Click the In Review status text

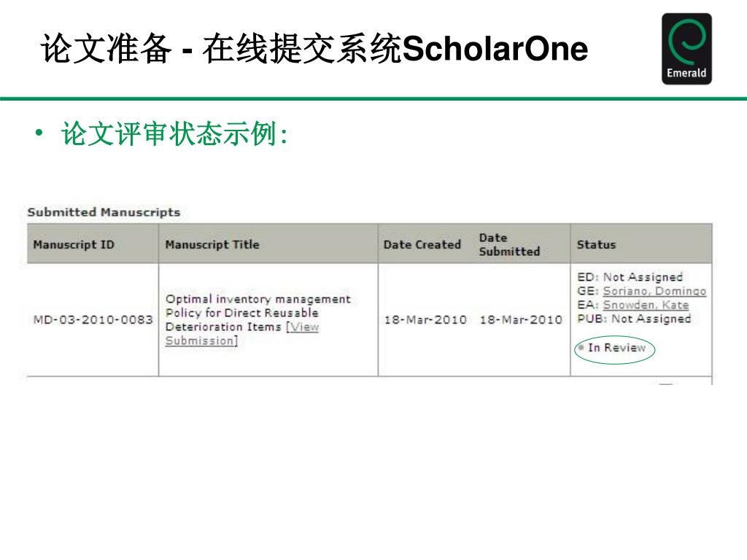(x=617, y=348)
